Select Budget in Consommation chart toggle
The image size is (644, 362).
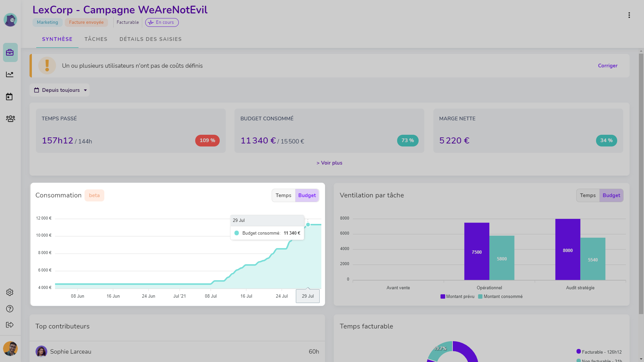pyautogui.click(x=307, y=195)
